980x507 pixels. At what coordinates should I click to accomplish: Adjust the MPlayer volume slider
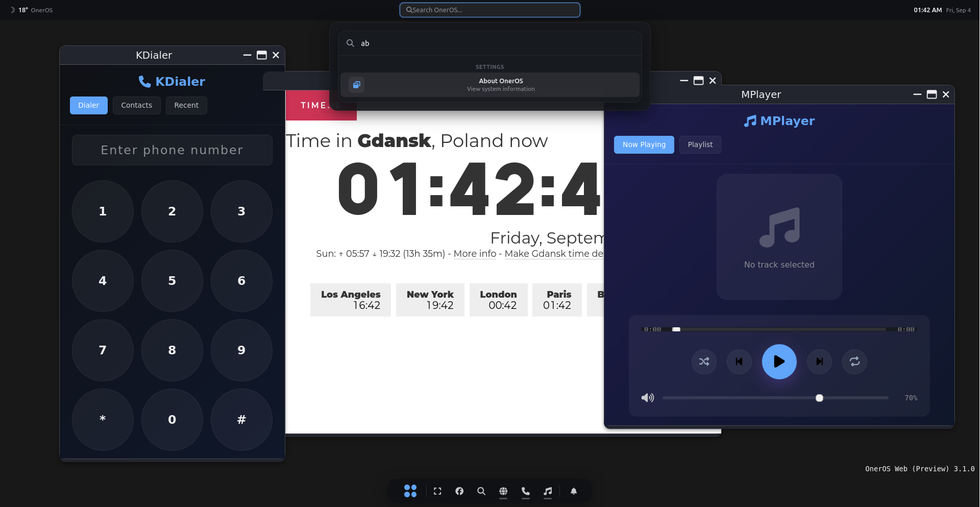pyautogui.click(x=776, y=398)
